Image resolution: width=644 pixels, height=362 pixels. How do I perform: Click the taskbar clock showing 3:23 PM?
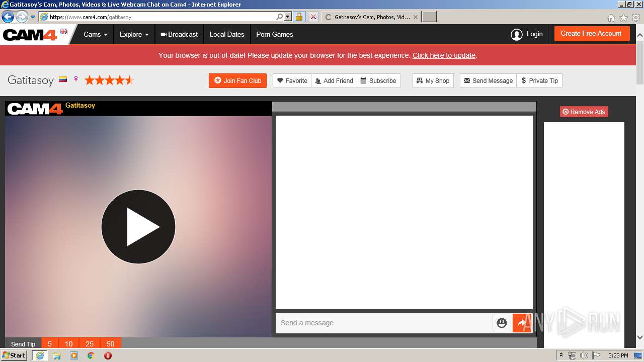click(x=618, y=355)
